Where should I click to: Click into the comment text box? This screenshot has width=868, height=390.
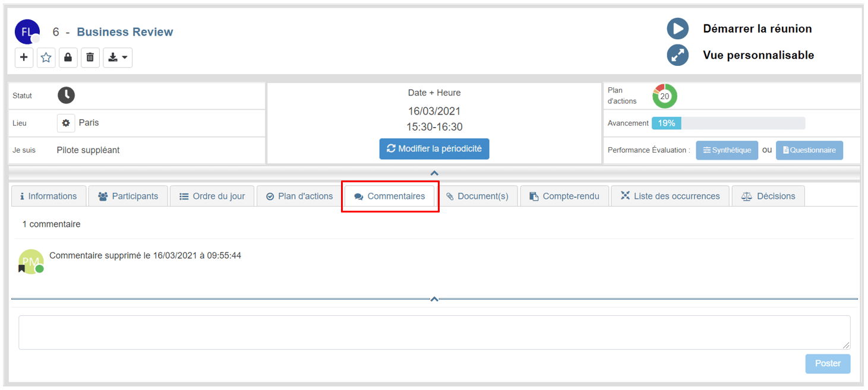click(434, 332)
